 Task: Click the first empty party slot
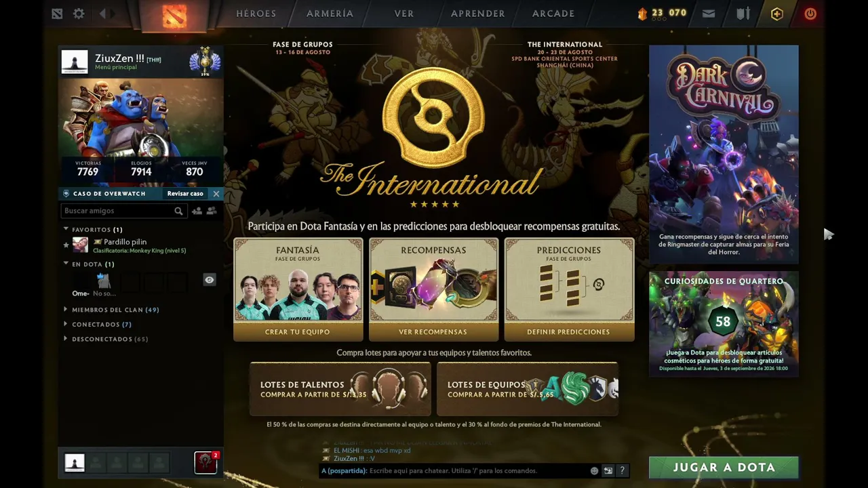tap(96, 463)
